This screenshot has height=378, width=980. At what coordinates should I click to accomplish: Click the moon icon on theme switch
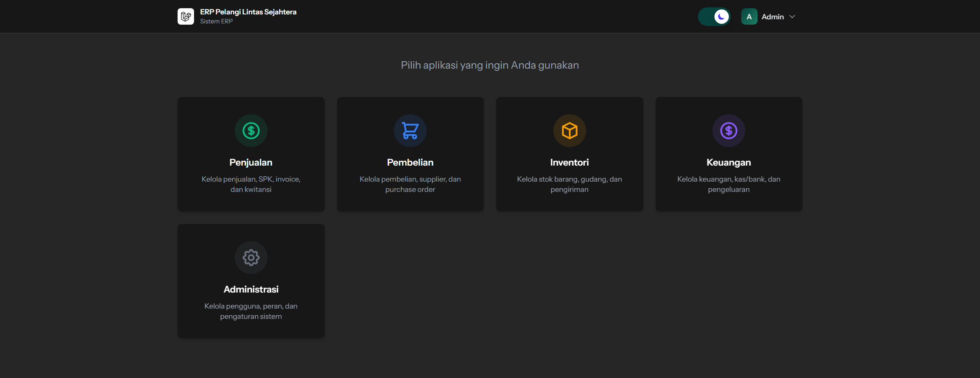721,17
